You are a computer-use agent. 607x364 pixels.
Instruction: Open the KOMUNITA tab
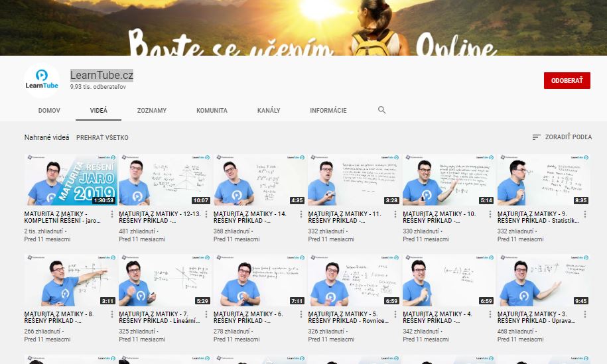pyautogui.click(x=212, y=110)
